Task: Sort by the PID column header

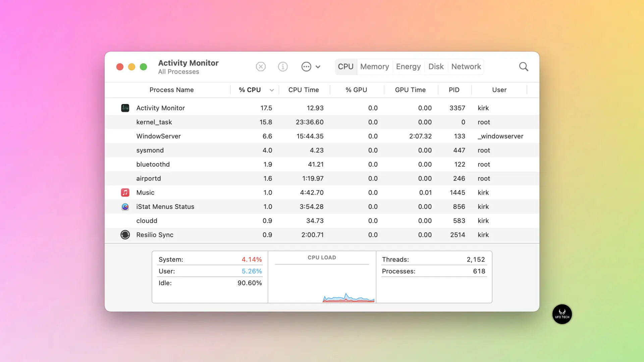Action: click(x=454, y=90)
